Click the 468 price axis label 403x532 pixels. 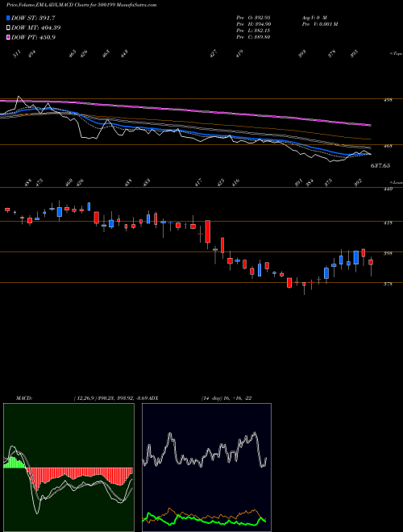388,146
